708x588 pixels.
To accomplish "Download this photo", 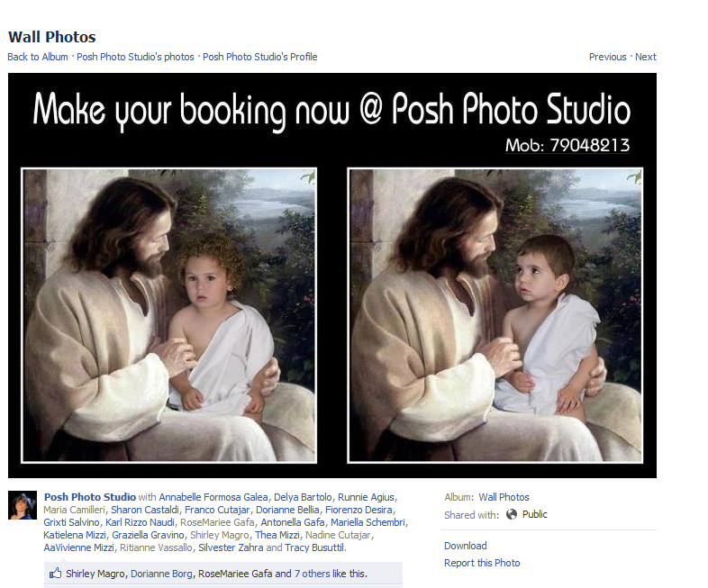I will 465,546.
